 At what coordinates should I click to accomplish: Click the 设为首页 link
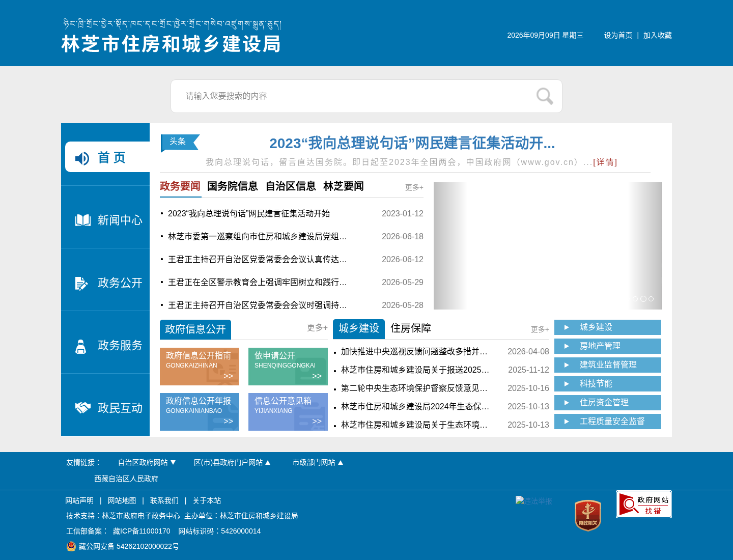pos(618,35)
